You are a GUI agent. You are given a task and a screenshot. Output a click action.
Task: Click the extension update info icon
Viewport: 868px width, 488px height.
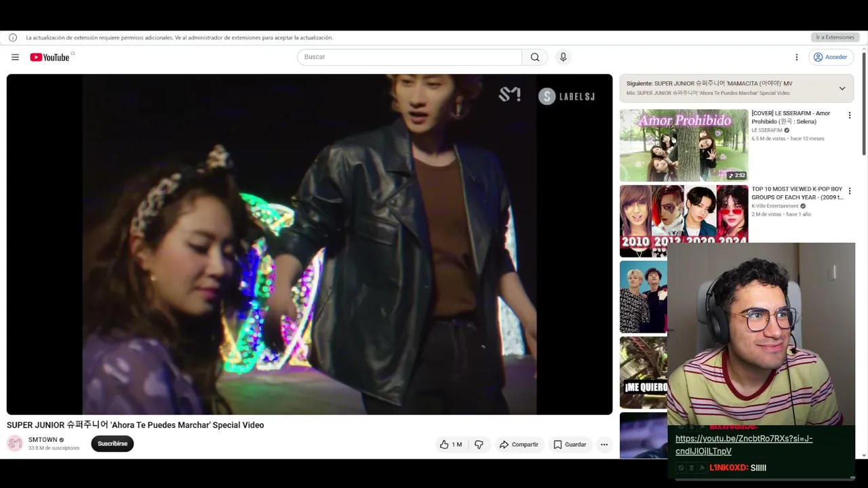coord(12,37)
